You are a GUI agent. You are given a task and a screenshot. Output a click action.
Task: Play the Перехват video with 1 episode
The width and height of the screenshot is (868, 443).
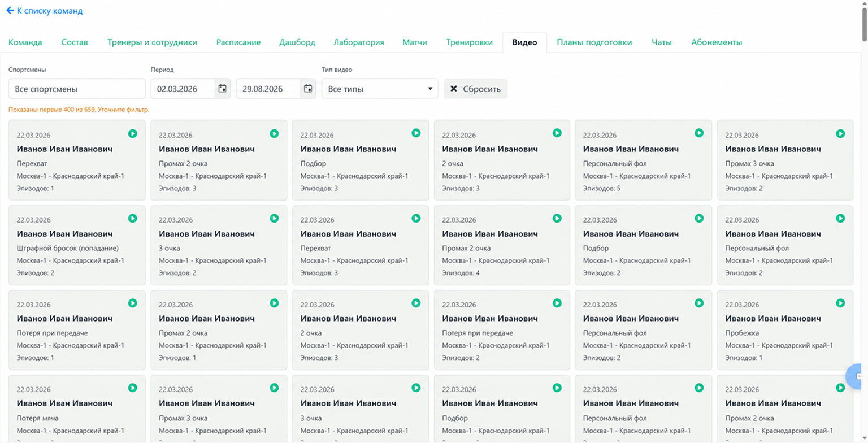click(132, 133)
